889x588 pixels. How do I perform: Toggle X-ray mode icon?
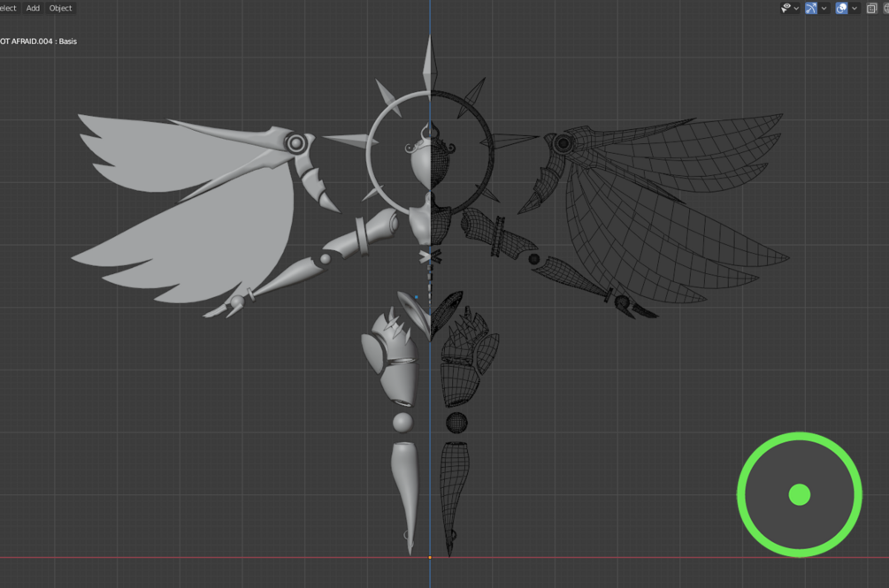pyautogui.click(x=872, y=8)
